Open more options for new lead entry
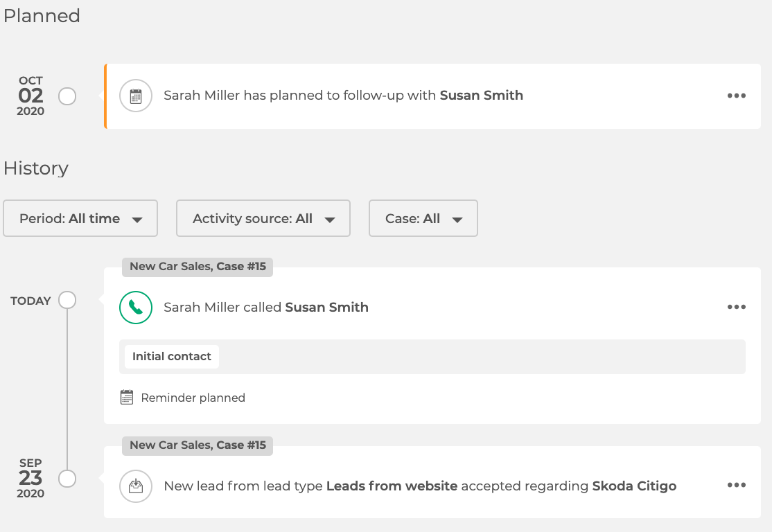 pos(737,486)
